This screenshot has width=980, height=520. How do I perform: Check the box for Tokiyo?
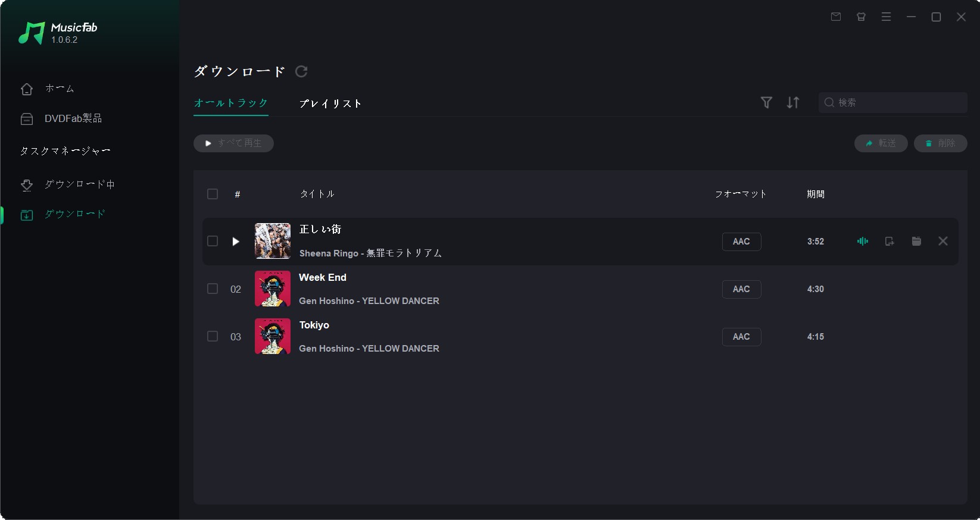click(213, 336)
